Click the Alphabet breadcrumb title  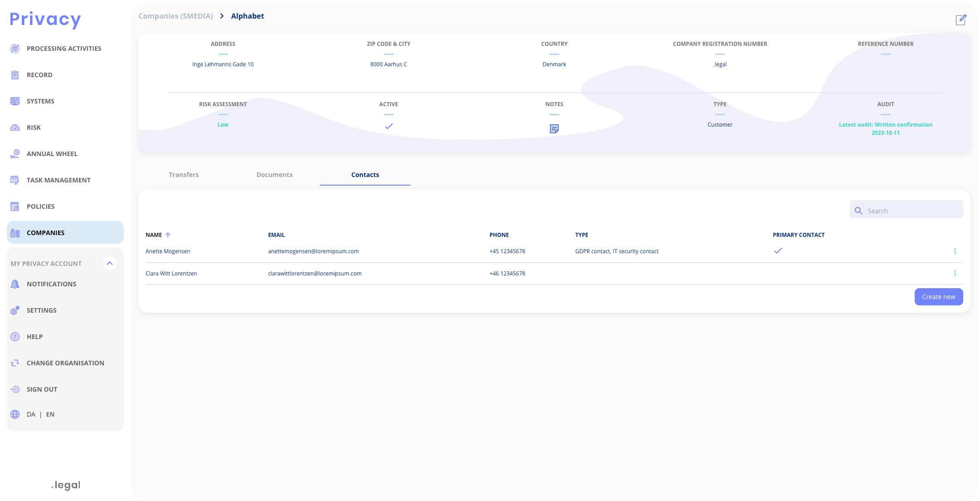click(247, 16)
